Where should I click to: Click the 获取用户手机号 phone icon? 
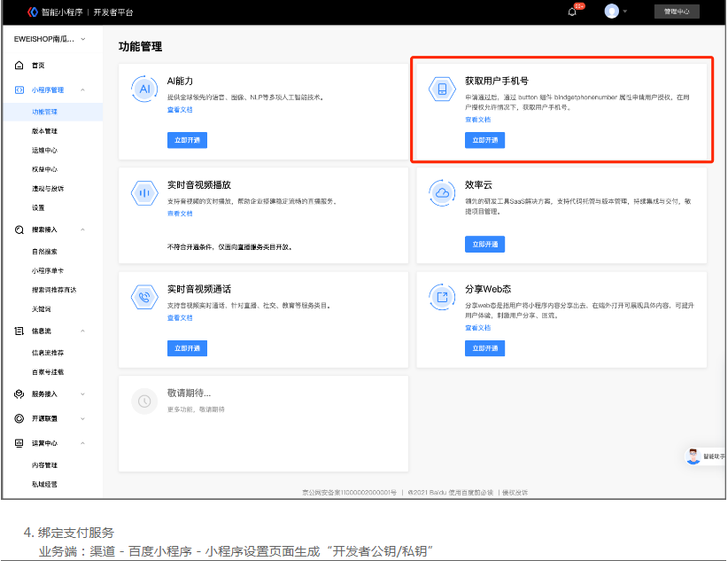[441, 90]
